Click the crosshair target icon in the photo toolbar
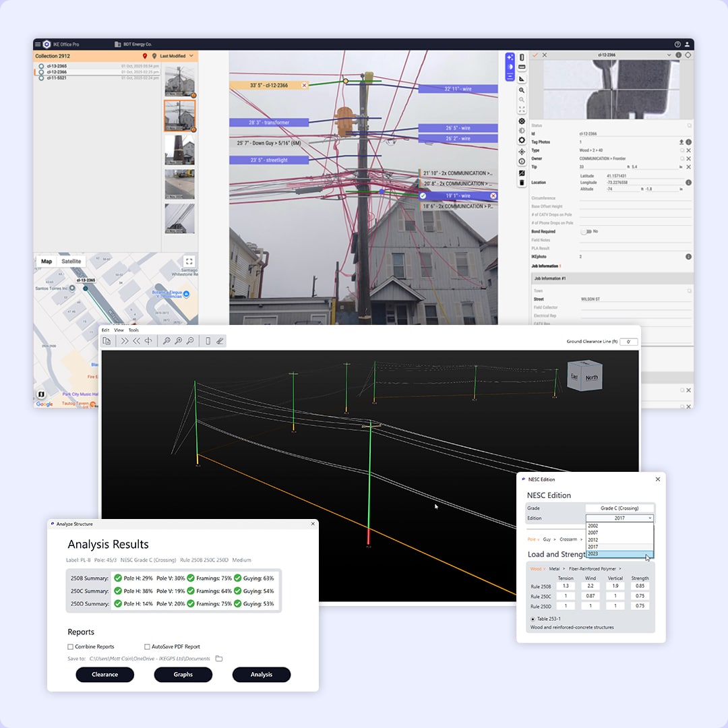 click(x=522, y=152)
